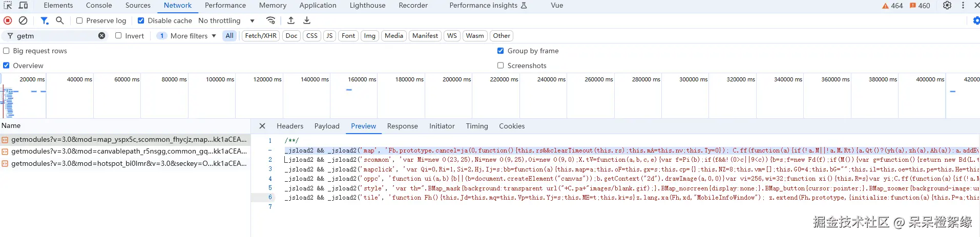This screenshot has width=980, height=237.
Task: Open network conditions wifi icon
Action: [x=270, y=20]
